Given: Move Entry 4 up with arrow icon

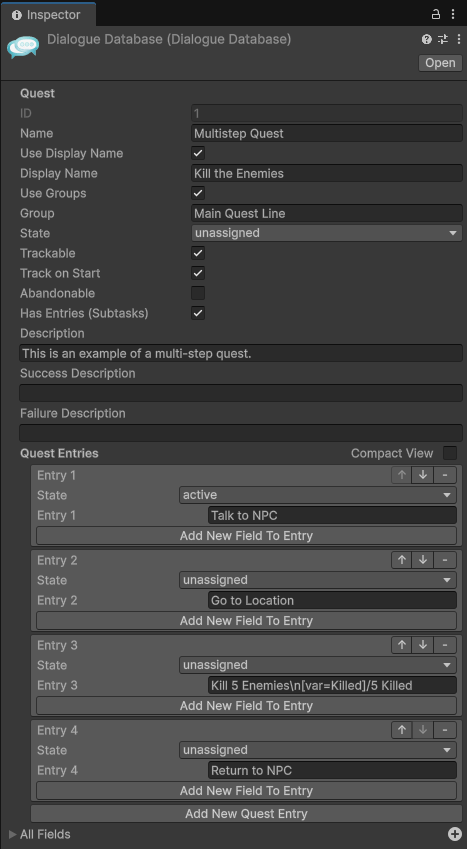Looking at the screenshot, I should (401, 730).
